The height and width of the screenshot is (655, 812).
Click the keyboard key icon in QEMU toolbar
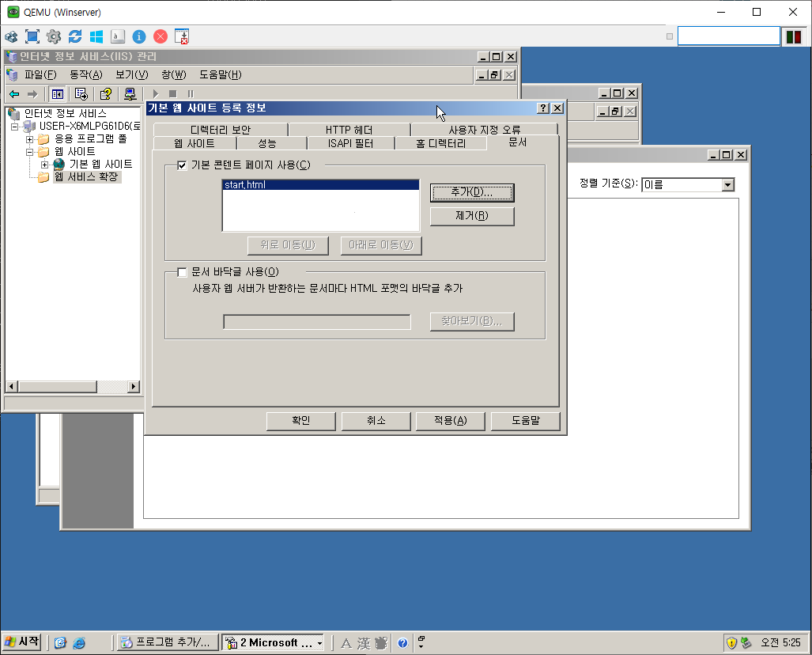[118, 37]
